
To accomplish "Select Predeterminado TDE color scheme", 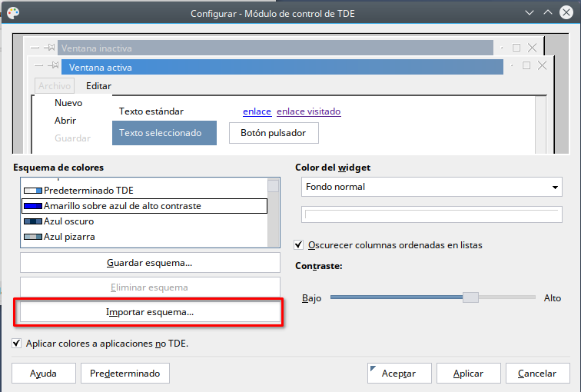I will 144,191.
